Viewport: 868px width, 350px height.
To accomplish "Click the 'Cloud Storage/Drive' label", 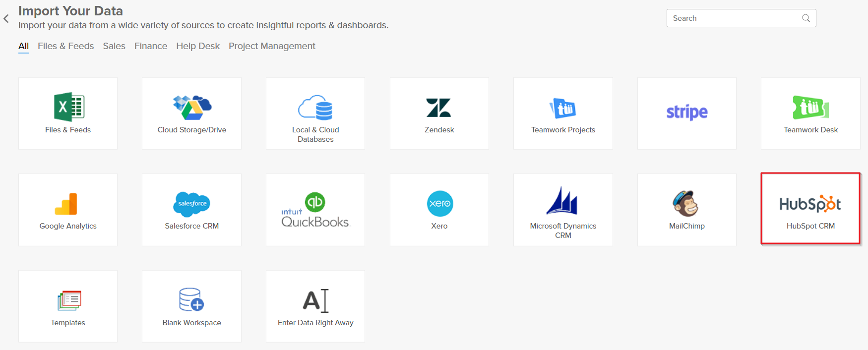I will (x=192, y=130).
